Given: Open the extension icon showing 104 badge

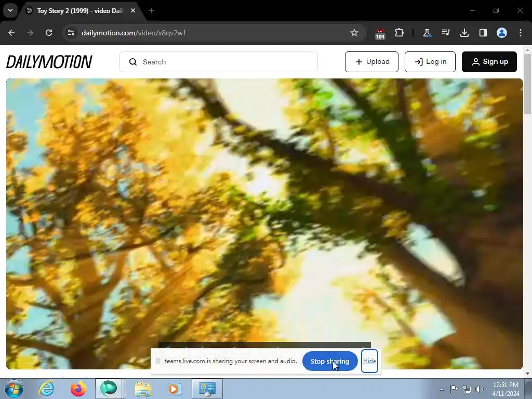Looking at the screenshot, I should pos(380,34).
